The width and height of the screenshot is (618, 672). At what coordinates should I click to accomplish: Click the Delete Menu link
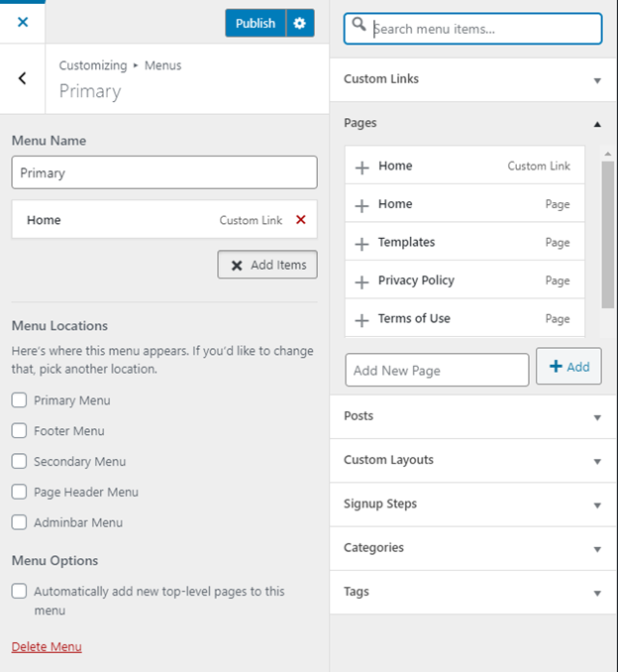(x=47, y=647)
